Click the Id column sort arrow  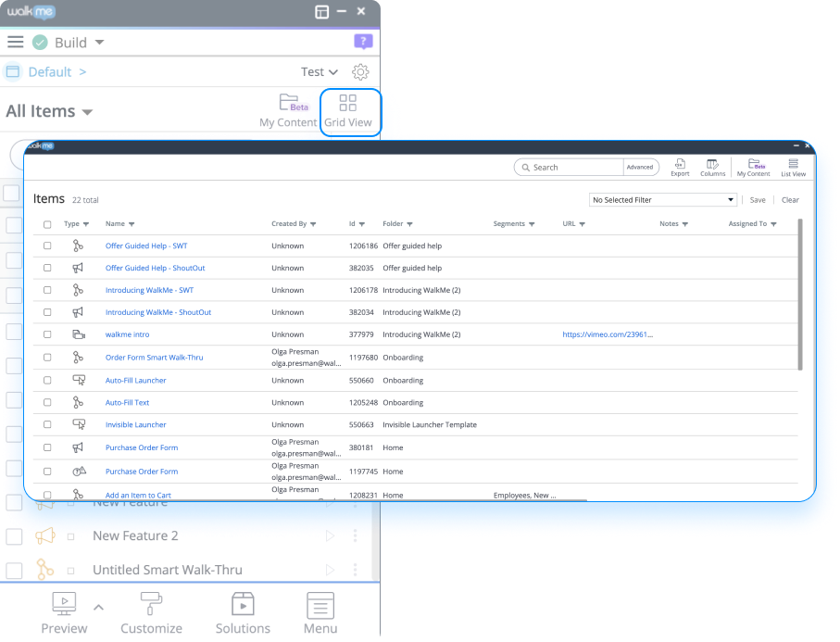[x=362, y=224]
